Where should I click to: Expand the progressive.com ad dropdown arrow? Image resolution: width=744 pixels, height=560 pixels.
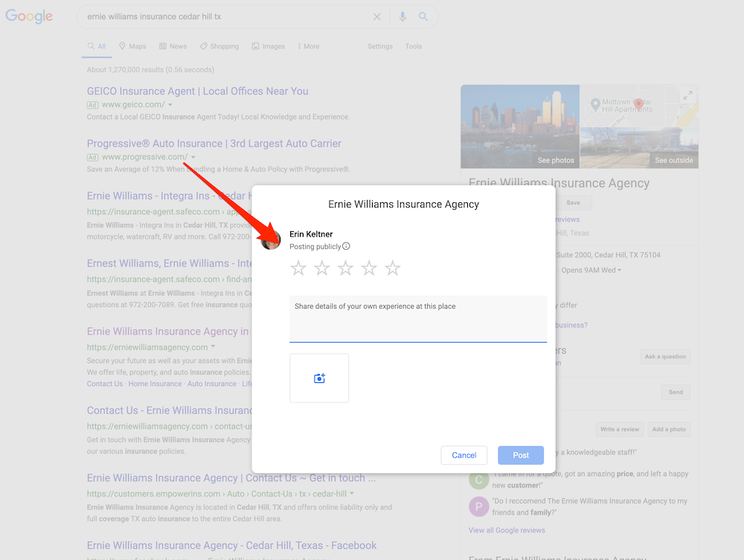point(193,157)
